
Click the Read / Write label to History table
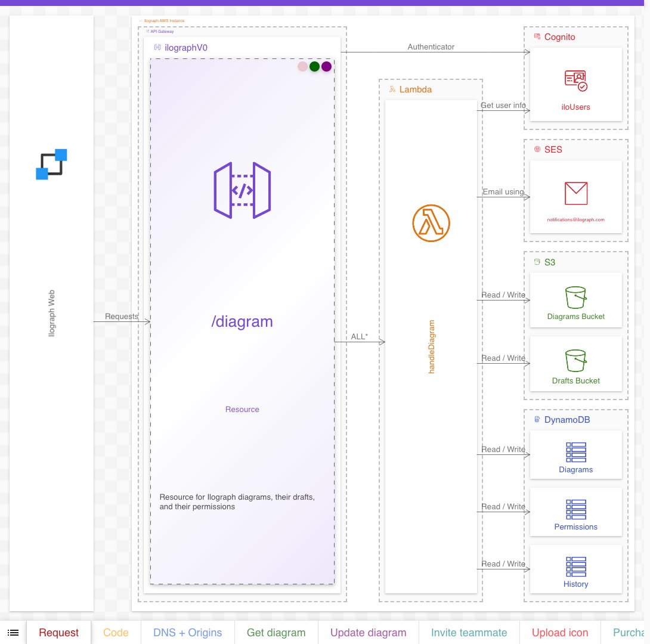pos(503,563)
